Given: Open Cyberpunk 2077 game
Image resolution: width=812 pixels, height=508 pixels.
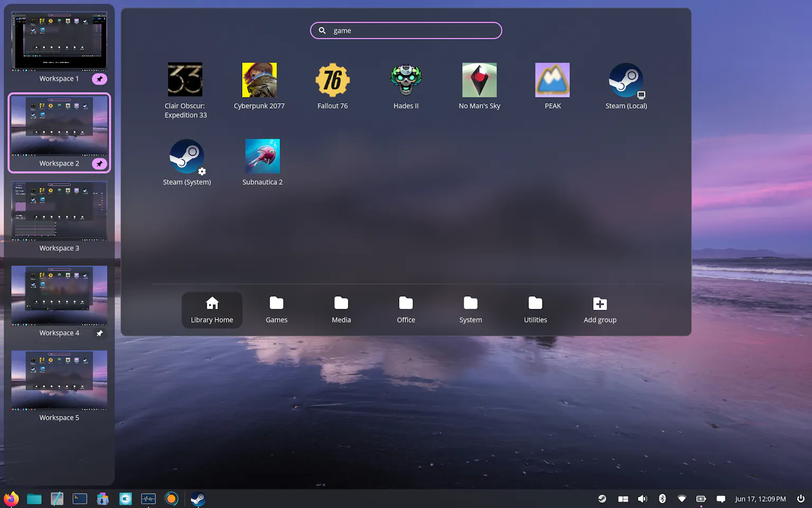Looking at the screenshot, I should tap(259, 86).
